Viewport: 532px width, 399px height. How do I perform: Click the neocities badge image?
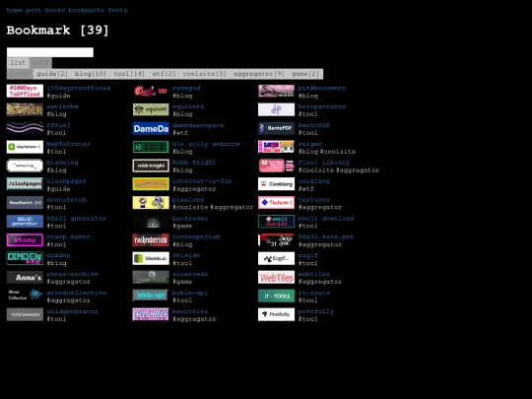151,314
